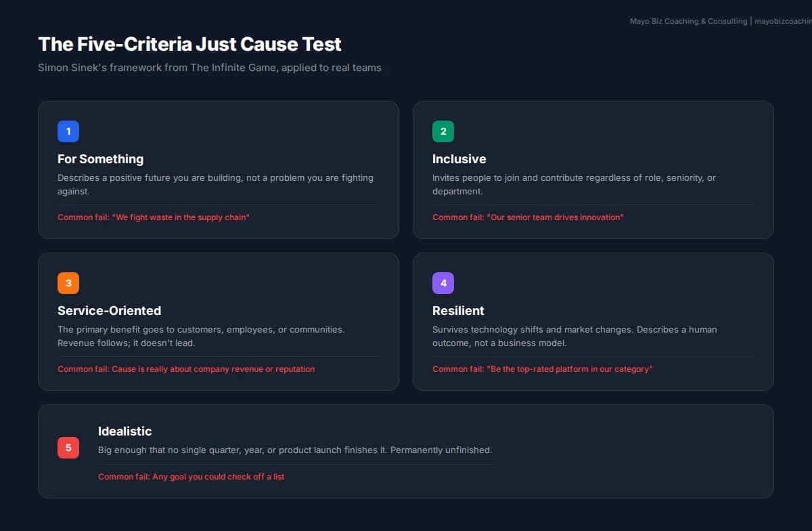
Task: Click the "Any goal you could check off" fail text
Action: pyautogui.click(x=191, y=477)
